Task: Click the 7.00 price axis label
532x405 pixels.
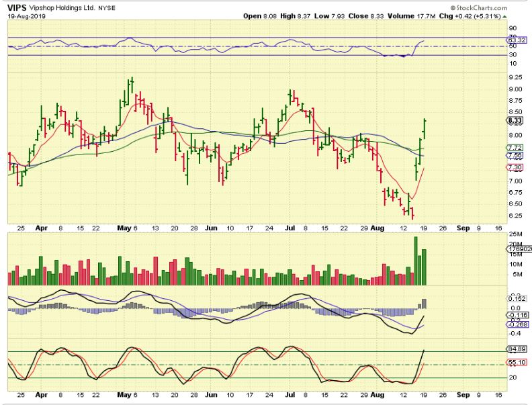Action: click(516, 181)
